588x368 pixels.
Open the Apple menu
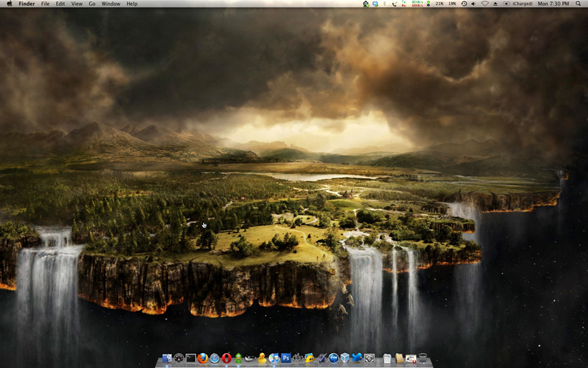[x=9, y=4]
